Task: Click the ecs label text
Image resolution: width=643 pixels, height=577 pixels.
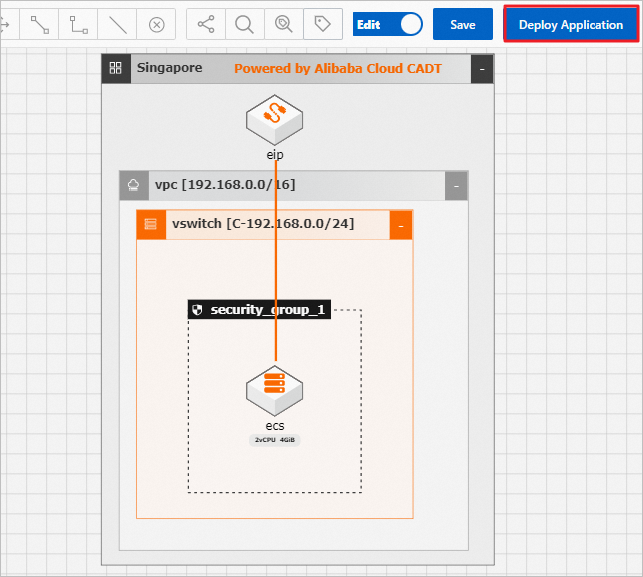Action: click(275, 426)
